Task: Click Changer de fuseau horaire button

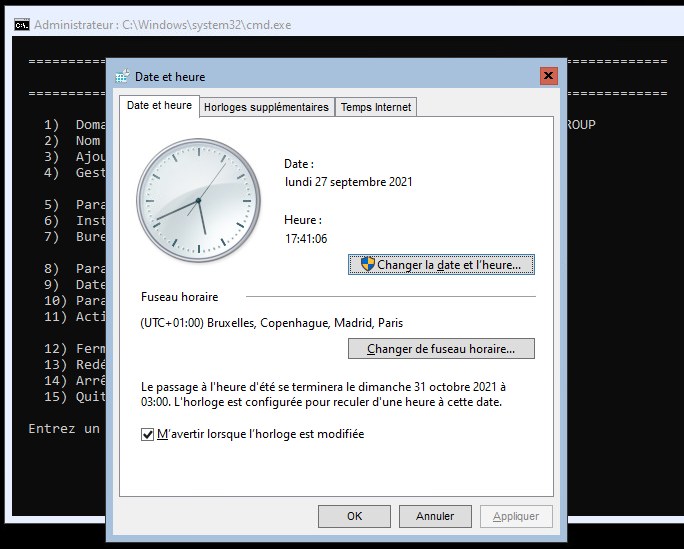Action: pos(441,349)
